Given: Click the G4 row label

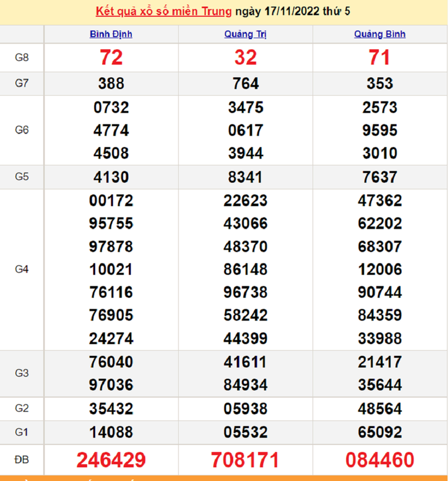Looking at the screenshot, I should click(x=22, y=269).
